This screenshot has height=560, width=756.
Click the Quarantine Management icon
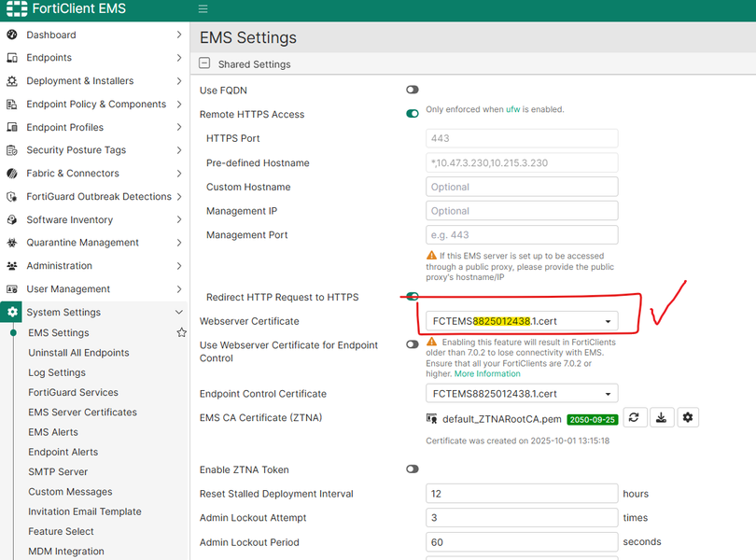[x=12, y=243]
